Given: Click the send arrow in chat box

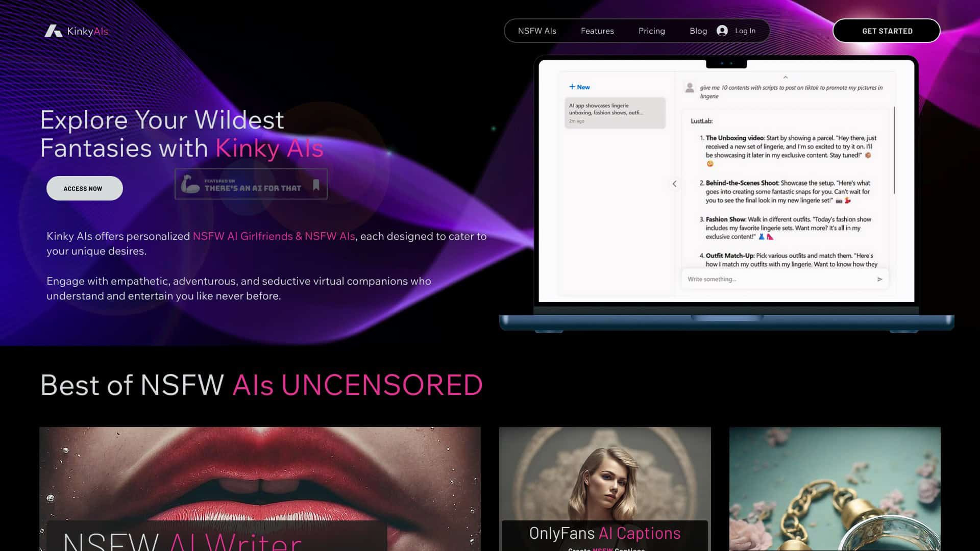Looking at the screenshot, I should pos(879,279).
